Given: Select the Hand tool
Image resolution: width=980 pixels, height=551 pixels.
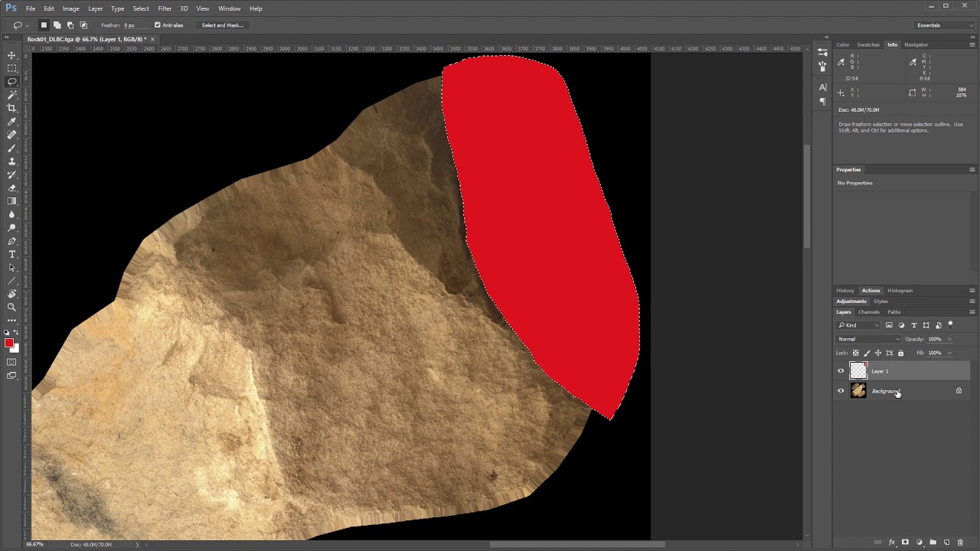Looking at the screenshot, I should point(11,294).
